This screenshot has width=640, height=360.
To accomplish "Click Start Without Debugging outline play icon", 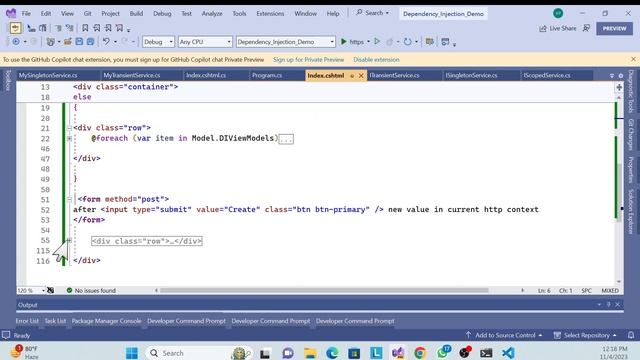I will [x=377, y=42].
